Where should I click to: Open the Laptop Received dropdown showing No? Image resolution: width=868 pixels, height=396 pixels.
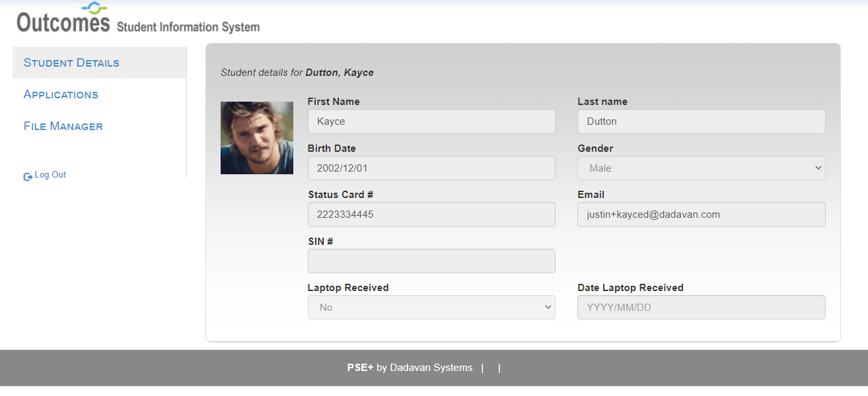tap(431, 308)
